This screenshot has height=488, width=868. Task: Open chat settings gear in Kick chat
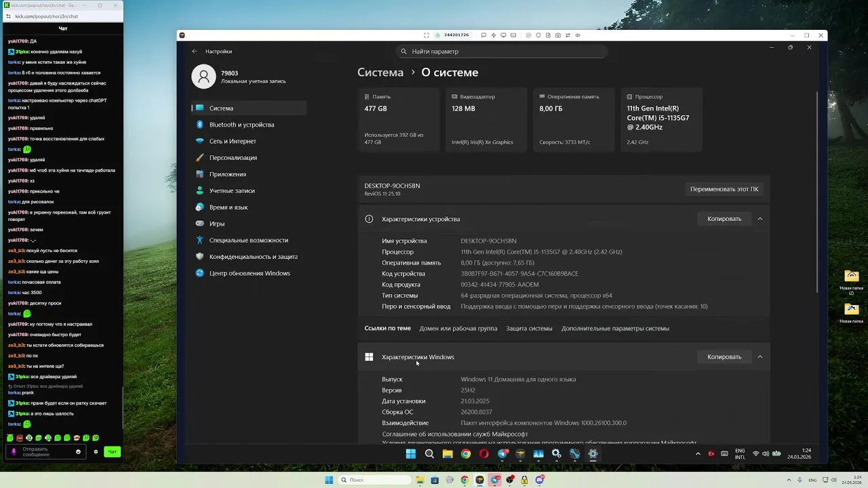(x=96, y=451)
